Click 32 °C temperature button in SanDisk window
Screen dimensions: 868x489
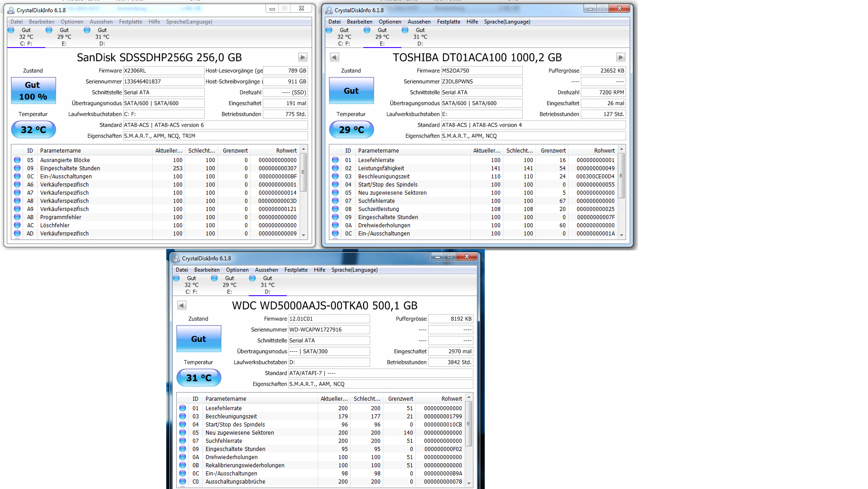(34, 129)
